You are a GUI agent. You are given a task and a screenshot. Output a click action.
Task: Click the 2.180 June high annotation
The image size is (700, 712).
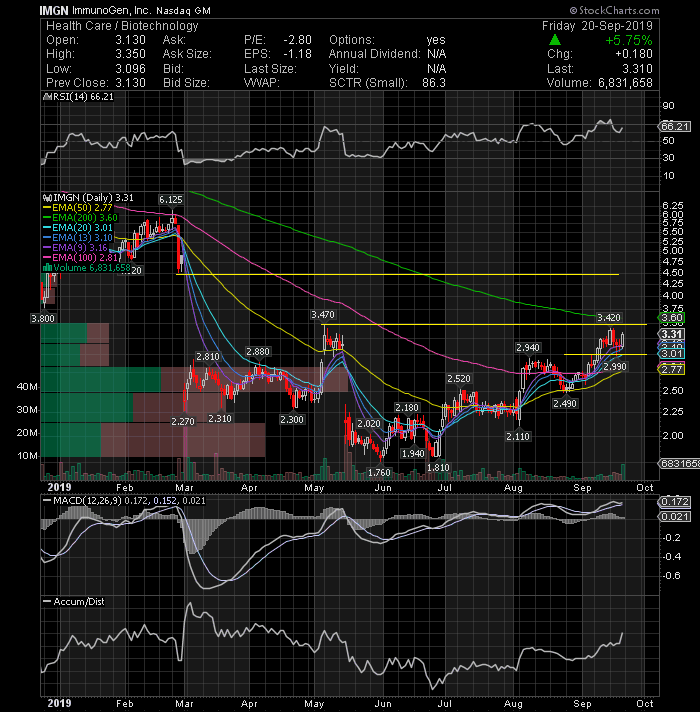407,407
